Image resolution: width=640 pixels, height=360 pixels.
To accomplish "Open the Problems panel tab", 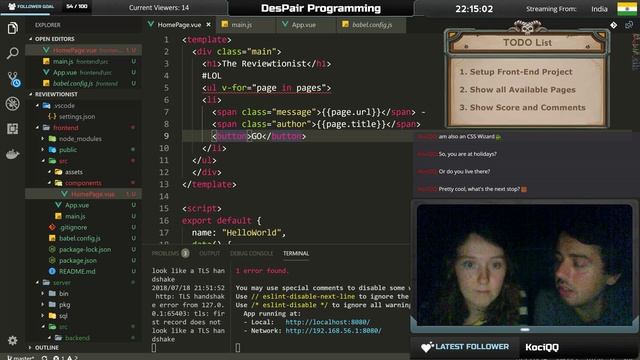I will click(165, 253).
